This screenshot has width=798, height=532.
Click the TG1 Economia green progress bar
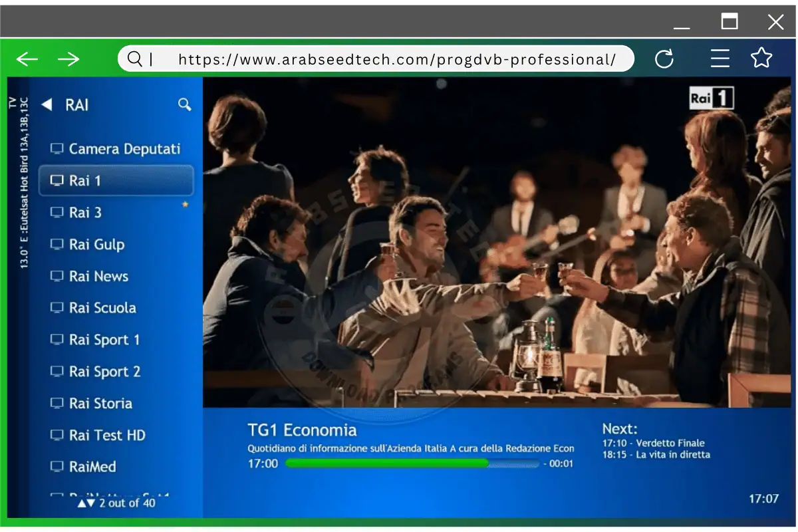pos(412,464)
